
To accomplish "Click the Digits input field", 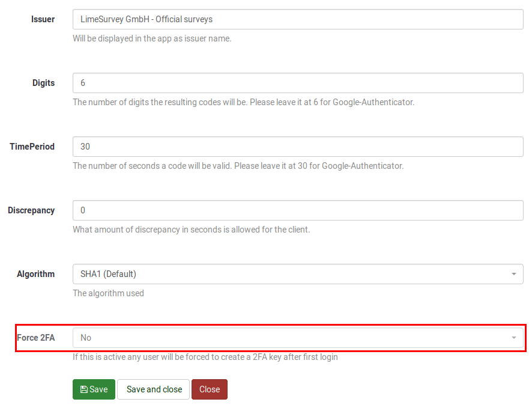I will (x=298, y=83).
